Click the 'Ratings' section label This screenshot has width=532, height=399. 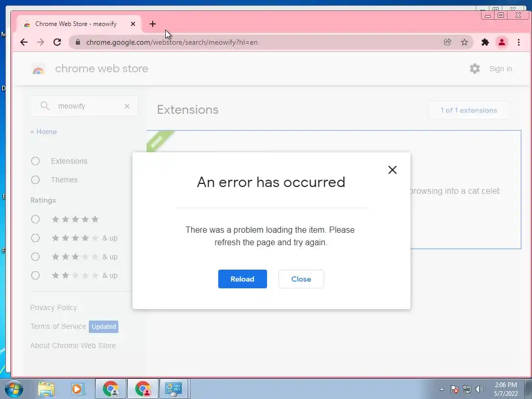[43, 200]
